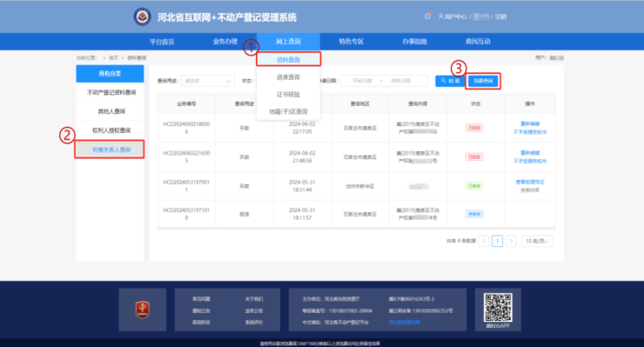Image resolution: width=644 pixels, height=347 pixels.
Task: Click the green status tag of HCD20240531979011
Action: [474, 186]
